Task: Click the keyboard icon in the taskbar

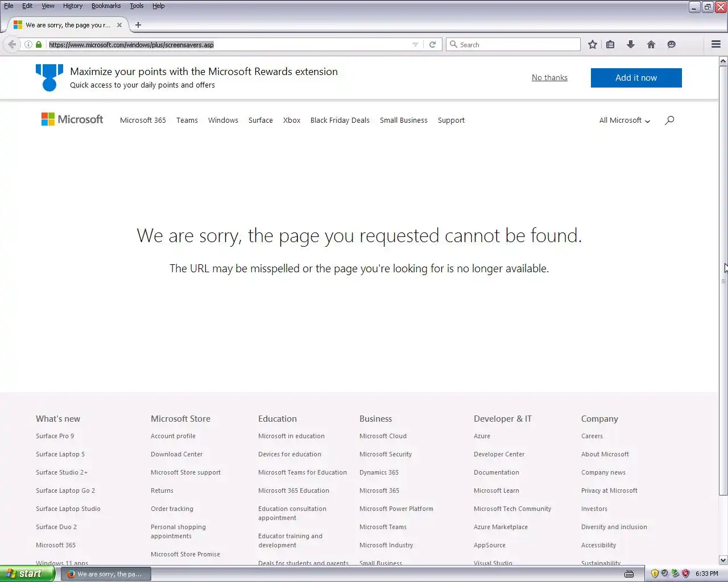Action: coord(629,574)
